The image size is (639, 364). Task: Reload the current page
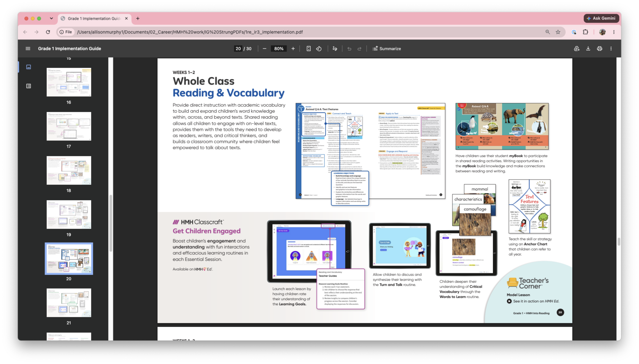tap(48, 32)
